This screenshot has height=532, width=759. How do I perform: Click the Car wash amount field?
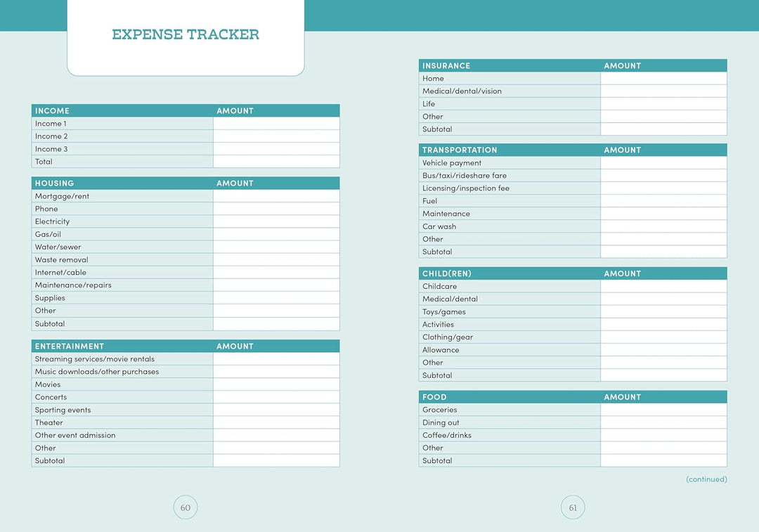point(663,226)
